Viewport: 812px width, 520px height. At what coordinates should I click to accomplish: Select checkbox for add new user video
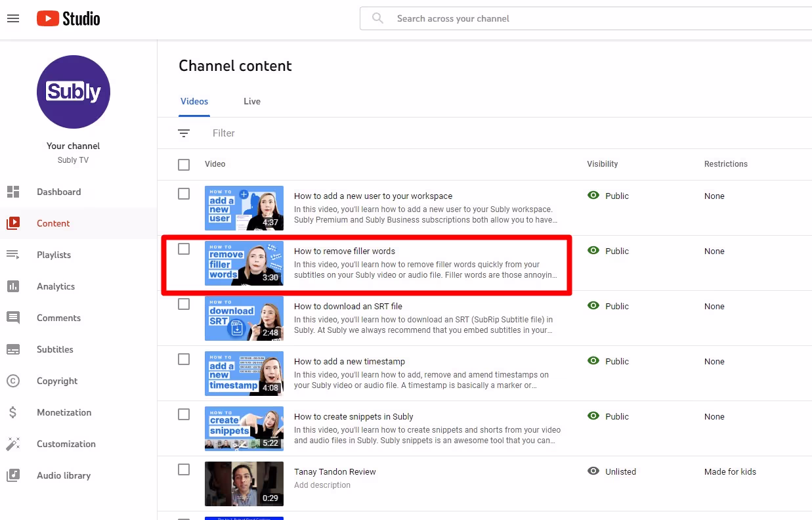click(x=184, y=194)
